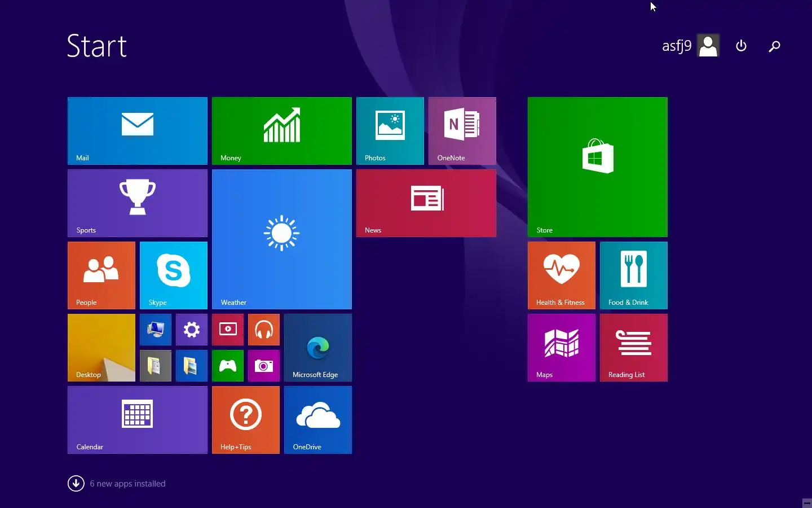Viewport: 812px width, 508px height.
Task: Launch the Games controller tile
Action: [228, 366]
